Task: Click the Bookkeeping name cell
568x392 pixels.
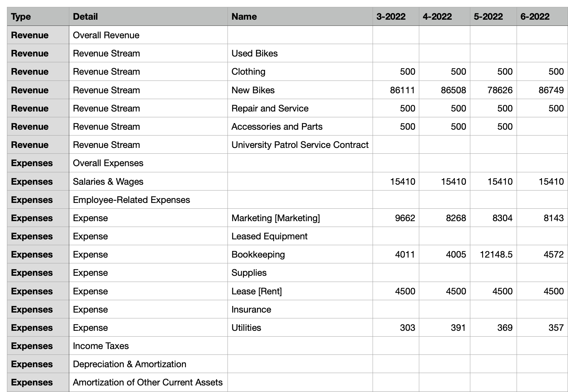Action: (300, 254)
